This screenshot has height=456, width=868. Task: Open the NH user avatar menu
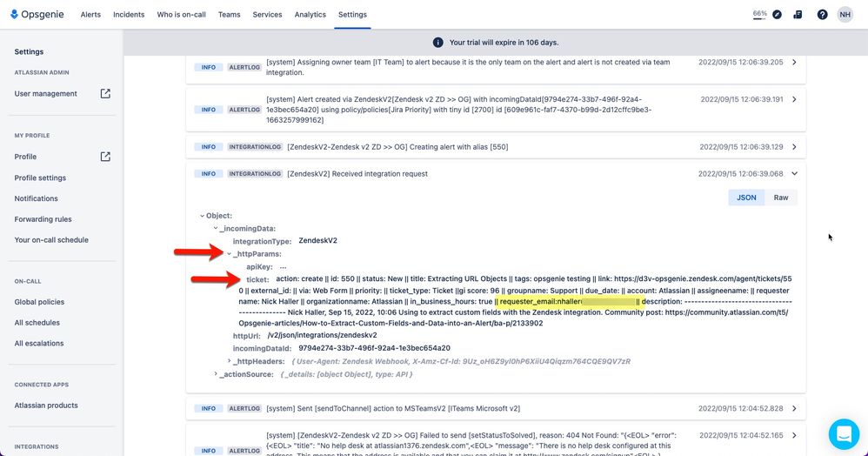point(845,15)
